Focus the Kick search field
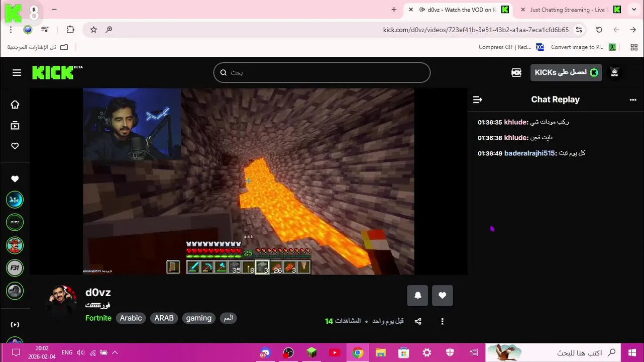The height and width of the screenshot is (362, 644). pyautogui.click(x=322, y=72)
